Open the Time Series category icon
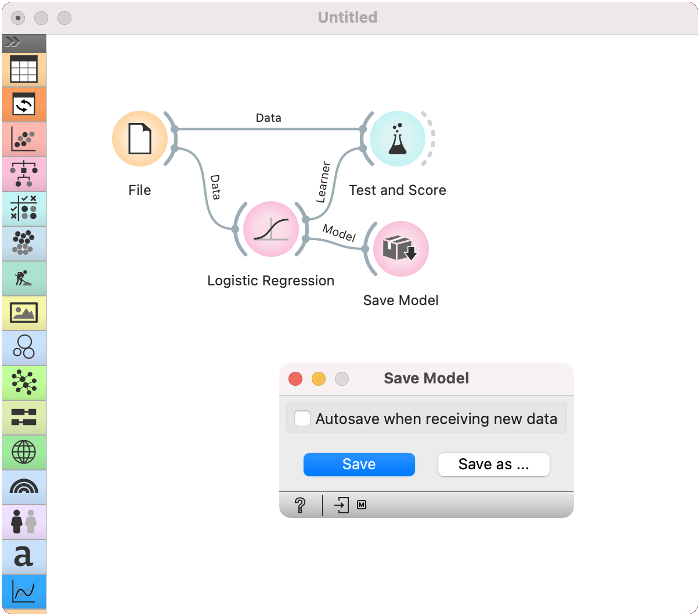The width and height of the screenshot is (700, 616). pos(23,590)
